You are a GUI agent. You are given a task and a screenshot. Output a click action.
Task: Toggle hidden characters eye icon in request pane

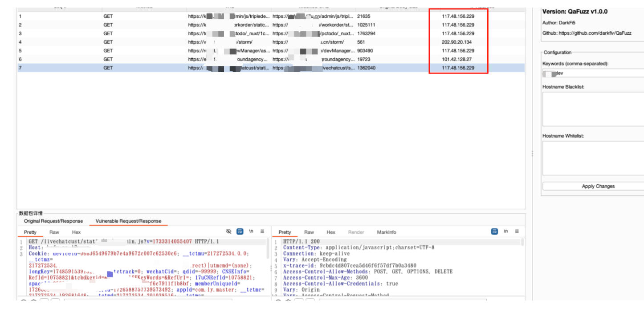(x=229, y=232)
